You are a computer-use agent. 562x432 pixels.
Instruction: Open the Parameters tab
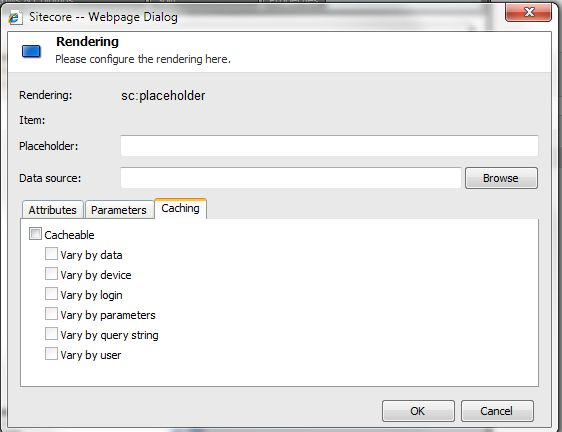tap(119, 210)
